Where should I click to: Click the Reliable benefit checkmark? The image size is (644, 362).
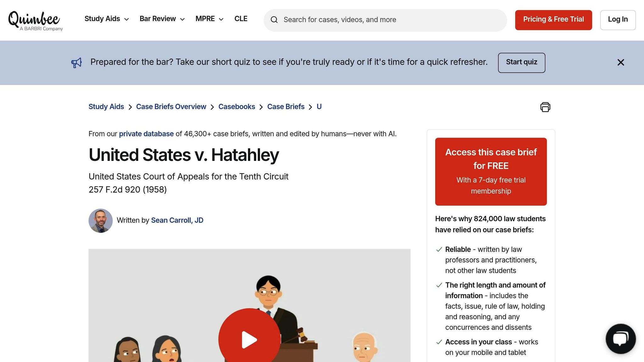(439, 250)
